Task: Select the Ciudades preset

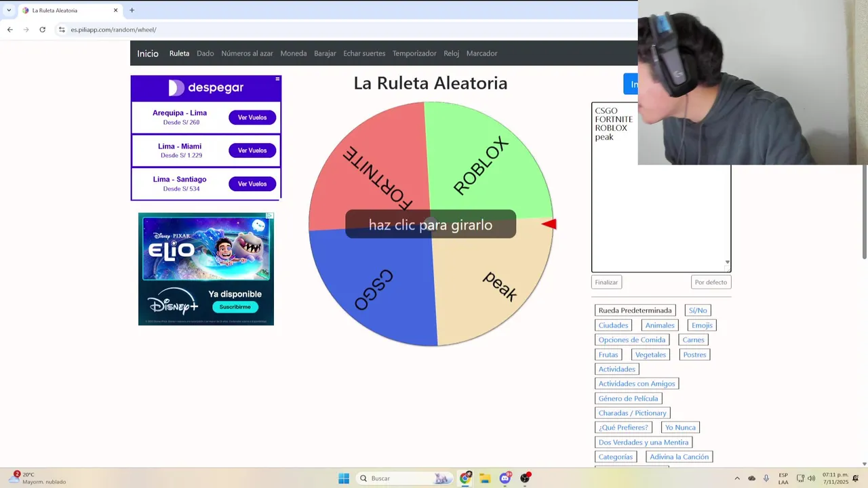Action: pos(613,325)
